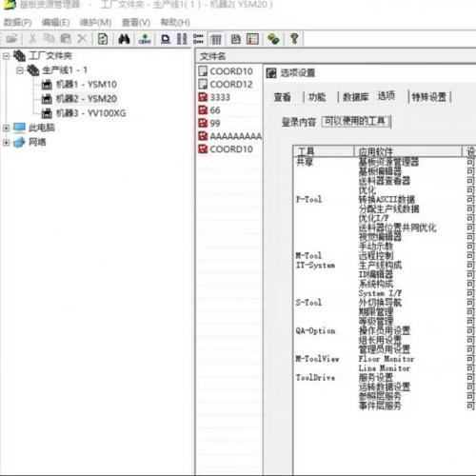Select the file 66
Image resolution: width=476 pixels, height=476 pixels.
pyautogui.click(x=215, y=110)
